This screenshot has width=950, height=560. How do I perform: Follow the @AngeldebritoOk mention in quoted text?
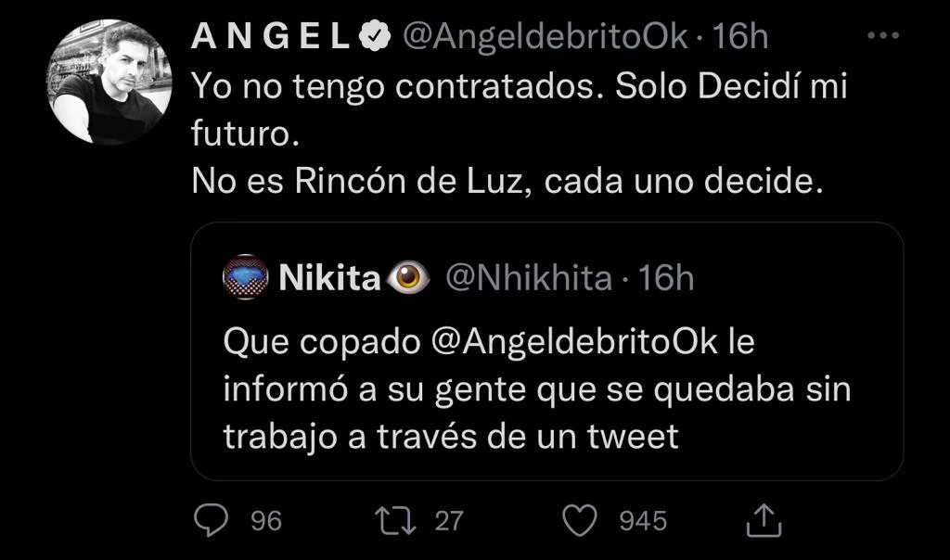575,342
